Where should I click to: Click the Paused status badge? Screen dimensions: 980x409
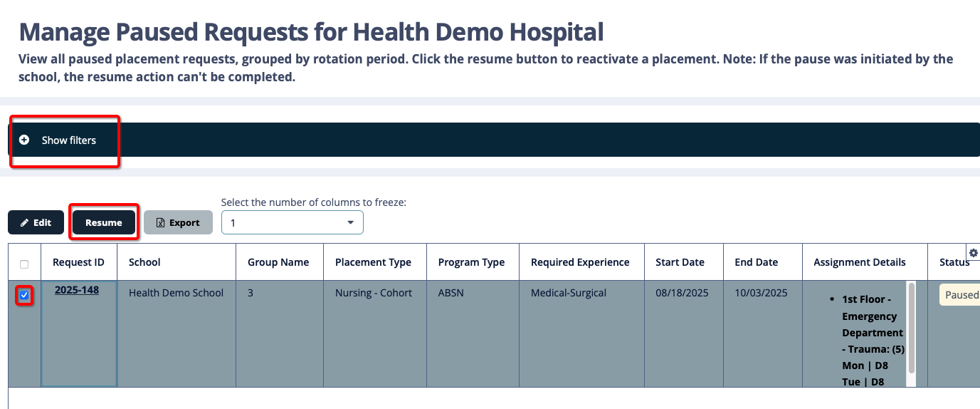coord(961,295)
